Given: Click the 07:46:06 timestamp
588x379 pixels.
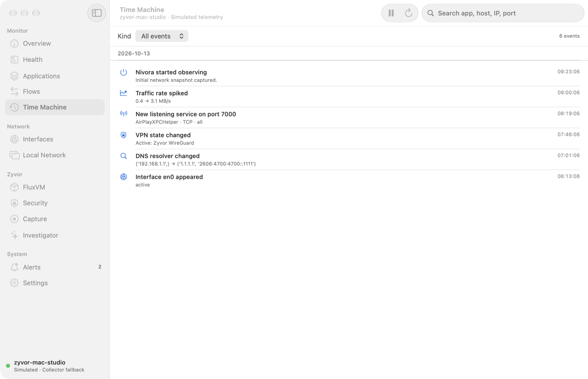Looking at the screenshot, I should pos(568,134).
